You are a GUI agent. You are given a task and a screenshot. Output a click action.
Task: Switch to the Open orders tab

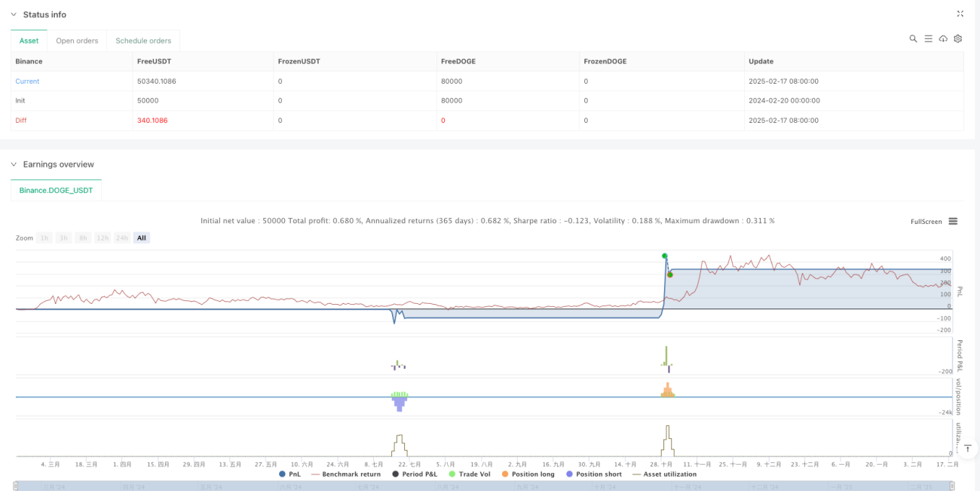tap(77, 41)
